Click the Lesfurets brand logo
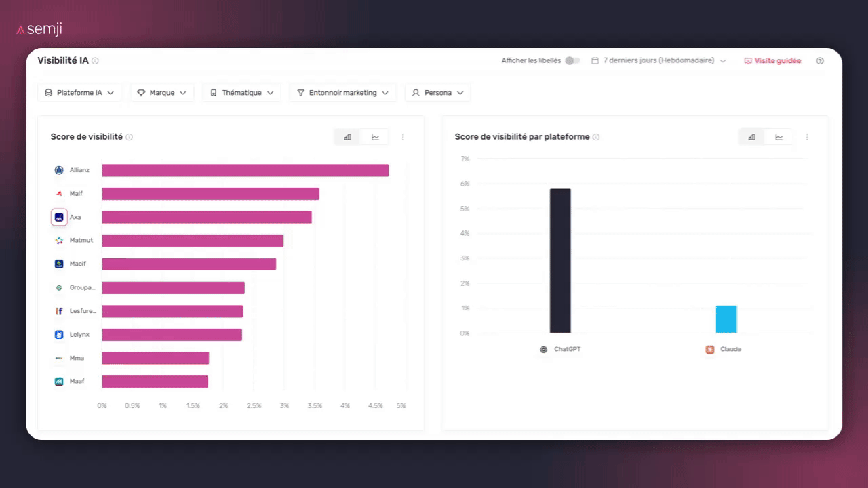Viewport: 868px width, 488px height. click(59, 311)
